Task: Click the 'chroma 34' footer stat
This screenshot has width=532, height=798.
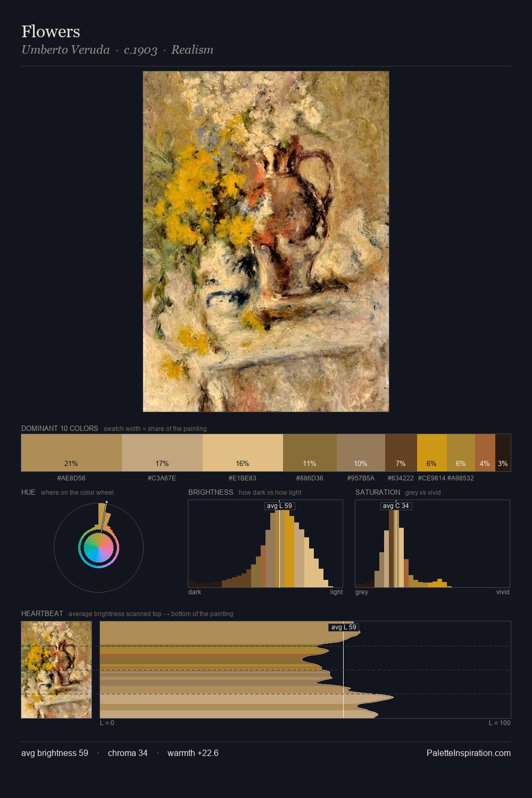Action: tap(128, 753)
